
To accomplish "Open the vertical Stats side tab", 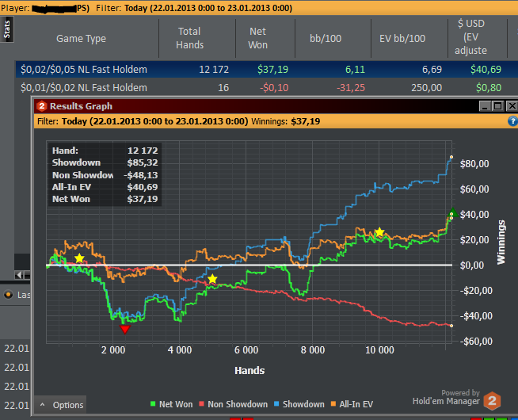I will 7,31.
